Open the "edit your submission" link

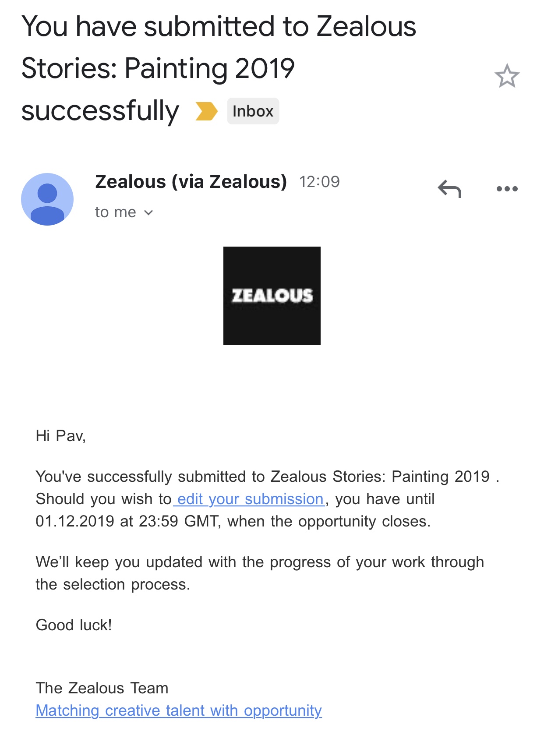[x=250, y=499]
